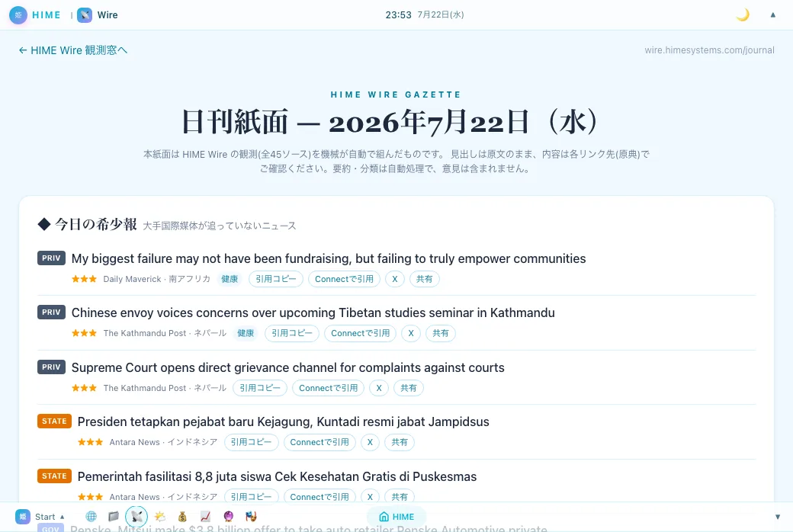The height and width of the screenshot is (532, 793).
Task: Click Connectで引用 for Chinese envoy story
Action: (x=360, y=333)
